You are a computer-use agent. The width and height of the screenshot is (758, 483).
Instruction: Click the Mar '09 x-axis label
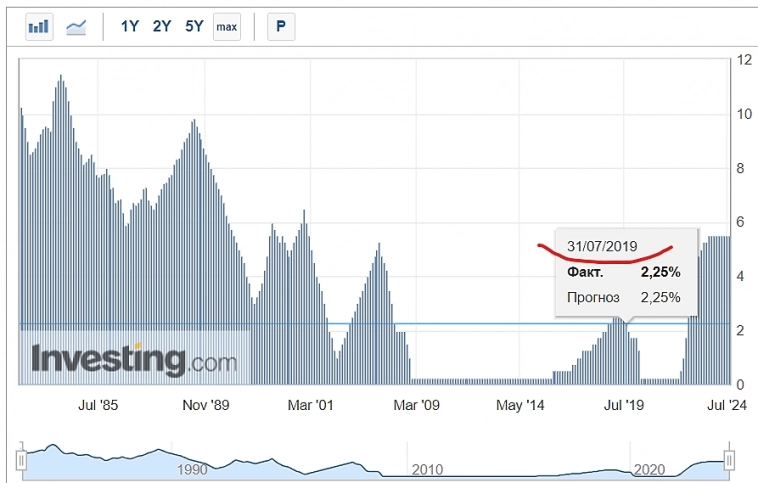click(x=416, y=405)
